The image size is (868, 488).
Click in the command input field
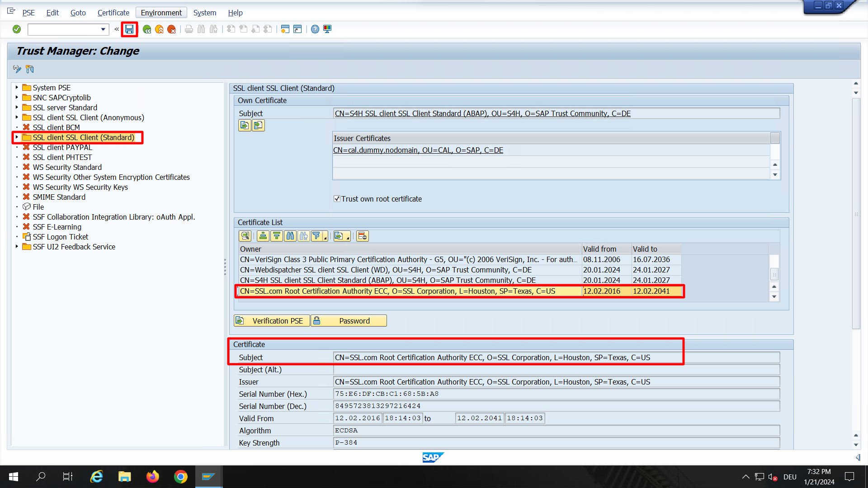coord(63,29)
